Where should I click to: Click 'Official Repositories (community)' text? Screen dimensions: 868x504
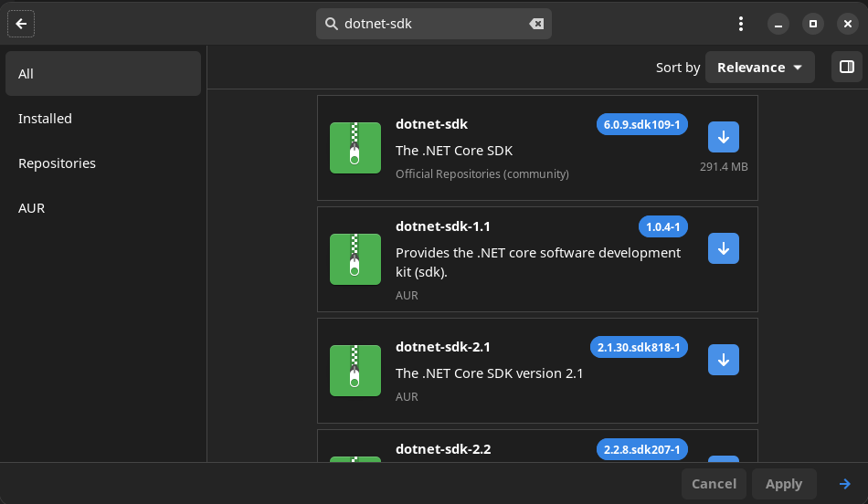(x=482, y=173)
